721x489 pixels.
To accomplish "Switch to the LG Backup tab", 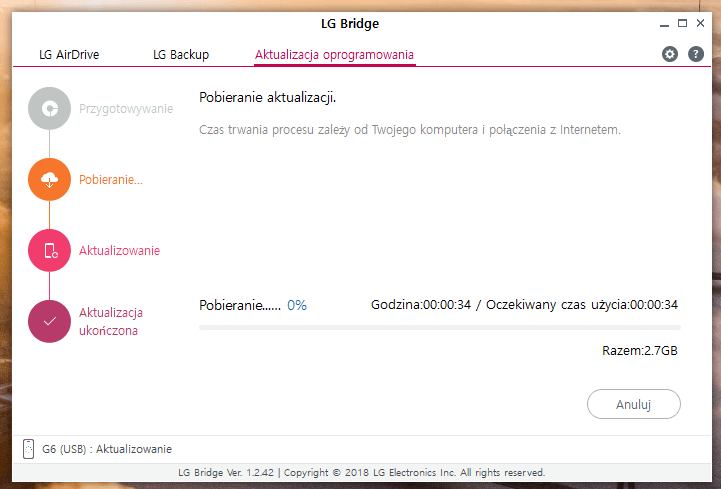I will click(x=181, y=54).
